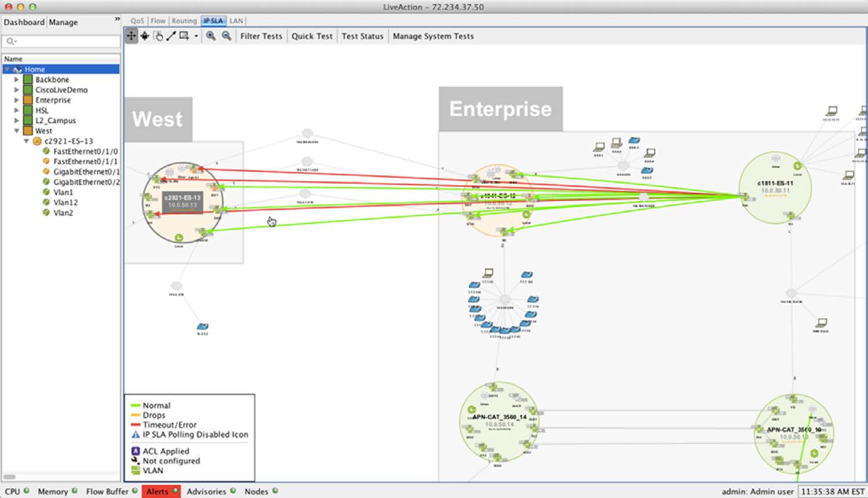The image size is (868, 498).
Task: Open Manage System Tests
Action: pos(433,36)
